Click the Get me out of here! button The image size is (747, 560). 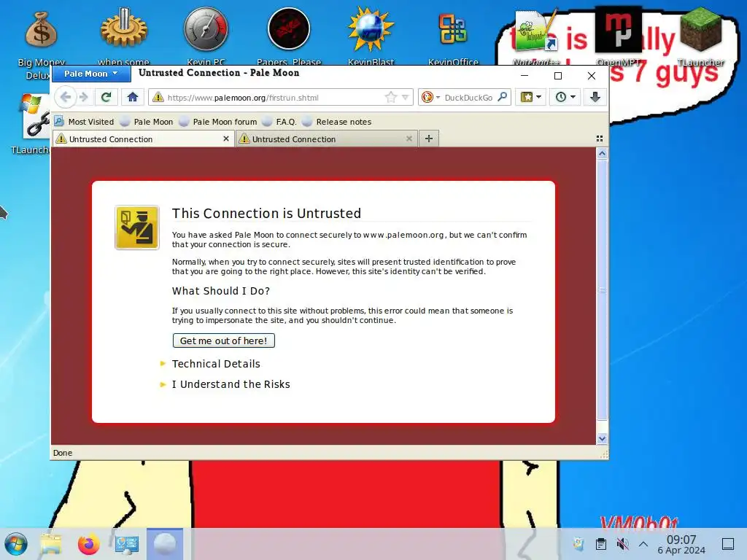pyautogui.click(x=223, y=341)
